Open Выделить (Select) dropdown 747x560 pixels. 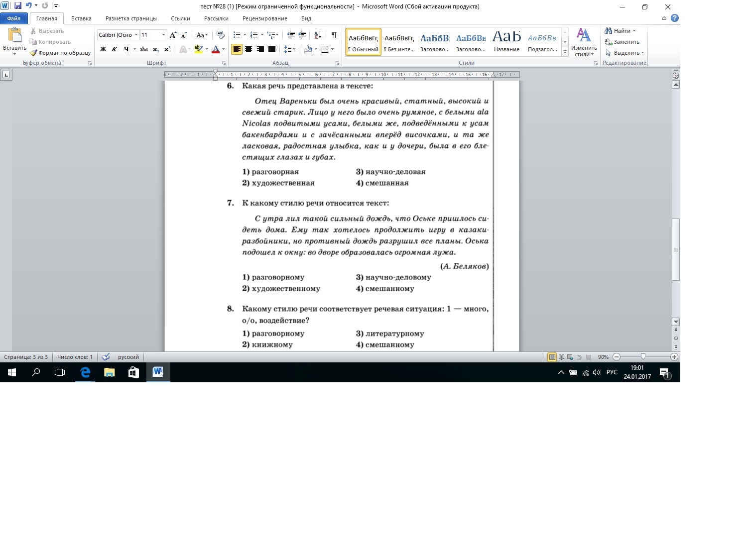pyautogui.click(x=625, y=53)
